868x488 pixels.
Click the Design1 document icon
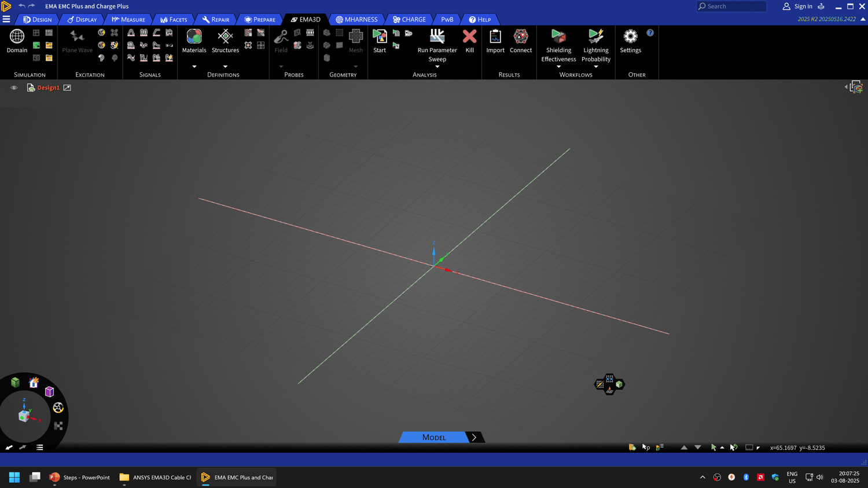tap(31, 88)
